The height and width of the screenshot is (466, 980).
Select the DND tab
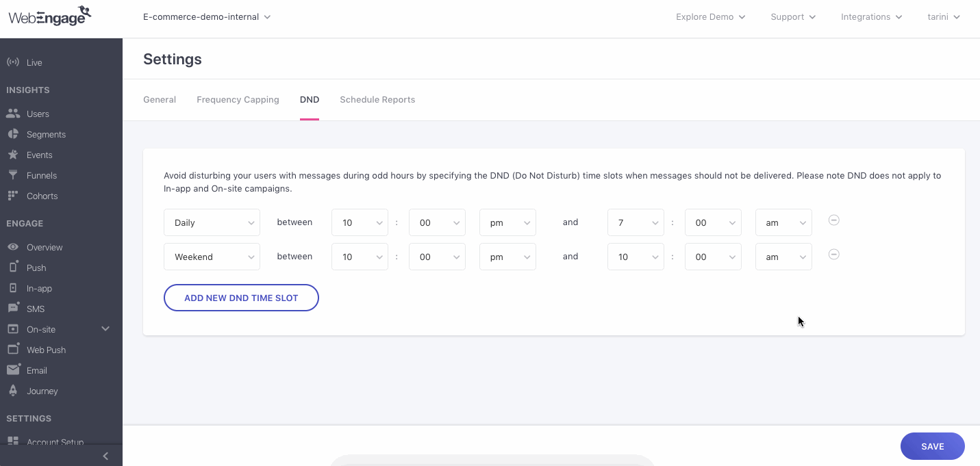(310, 100)
